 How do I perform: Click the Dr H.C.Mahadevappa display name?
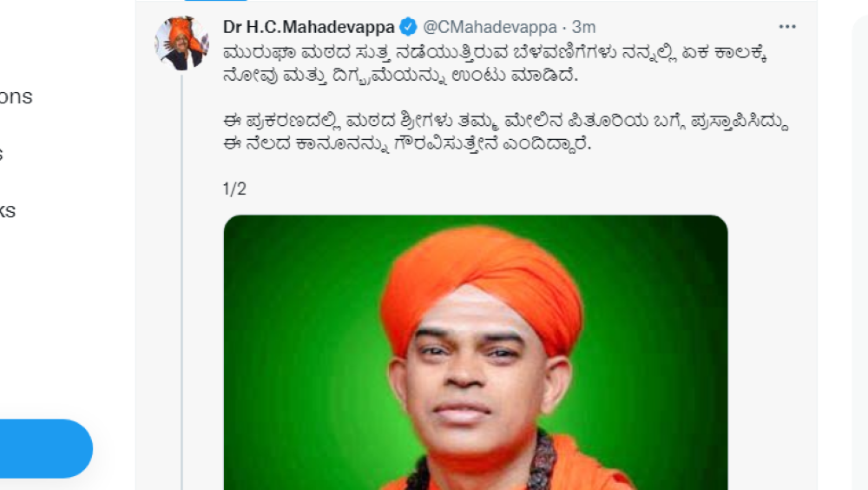[309, 27]
